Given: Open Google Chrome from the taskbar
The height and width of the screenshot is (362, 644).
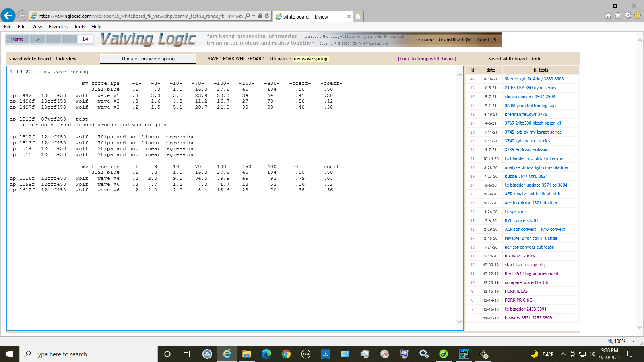Looking at the screenshot, I should click(x=286, y=354).
